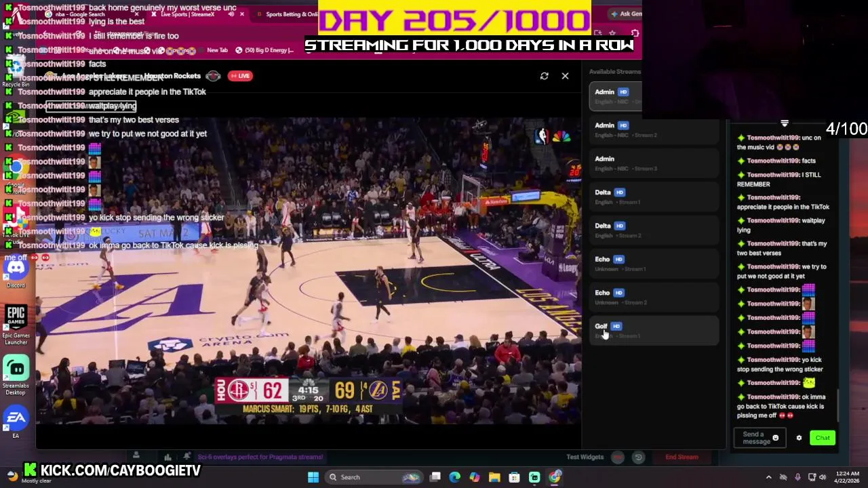The height and width of the screenshot is (488, 868).
Task: Click the red record button
Action: [618, 457]
